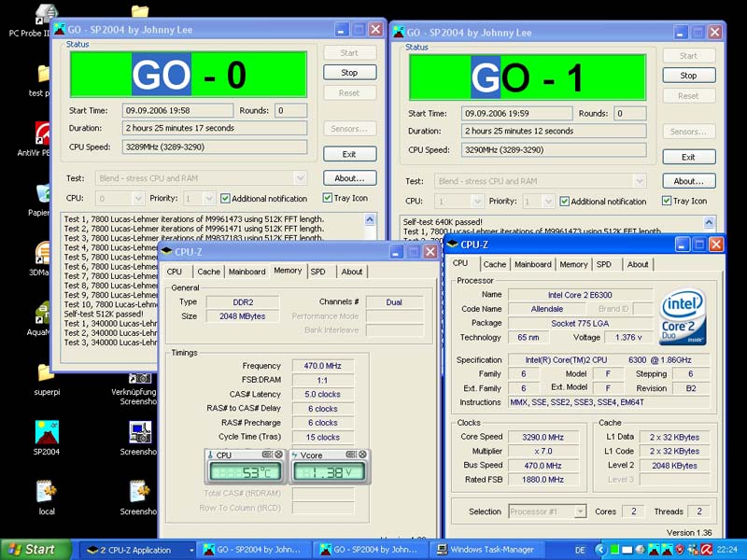Open Mainboard tab in CPU-Z Timings window

(247, 272)
